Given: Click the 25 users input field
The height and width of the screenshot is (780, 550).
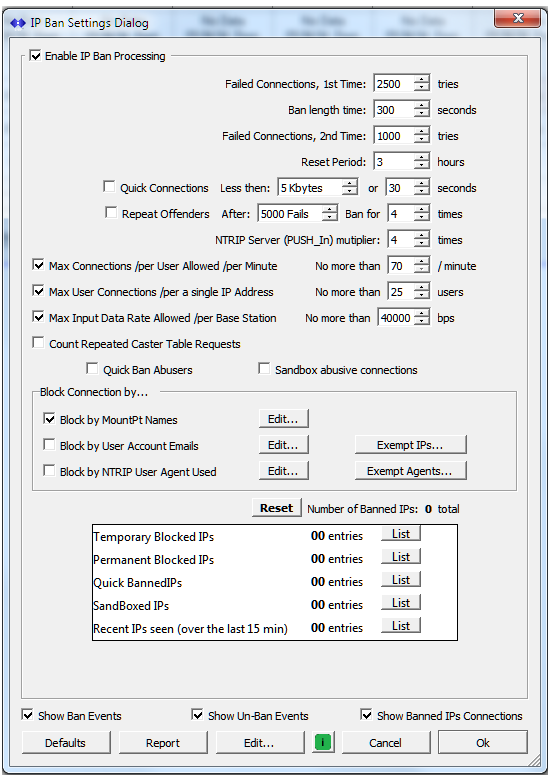Looking at the screenshot, I should coord(401,291).
